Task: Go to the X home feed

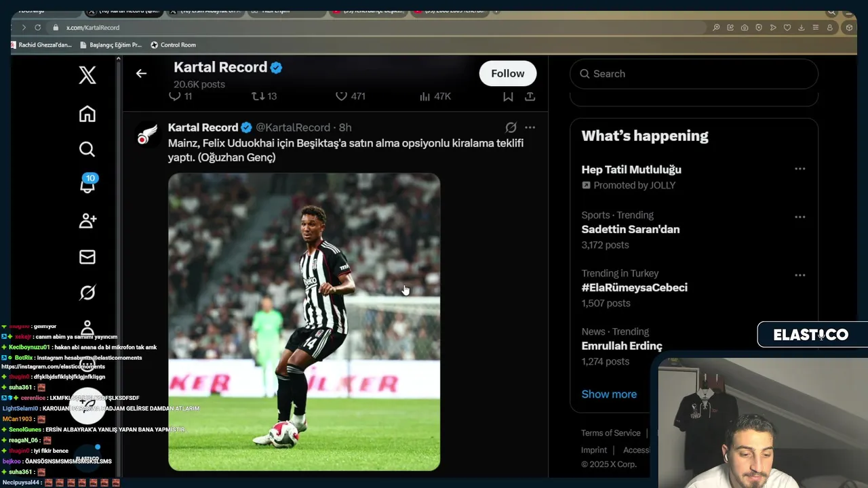Action: click(x=87, y=114)
